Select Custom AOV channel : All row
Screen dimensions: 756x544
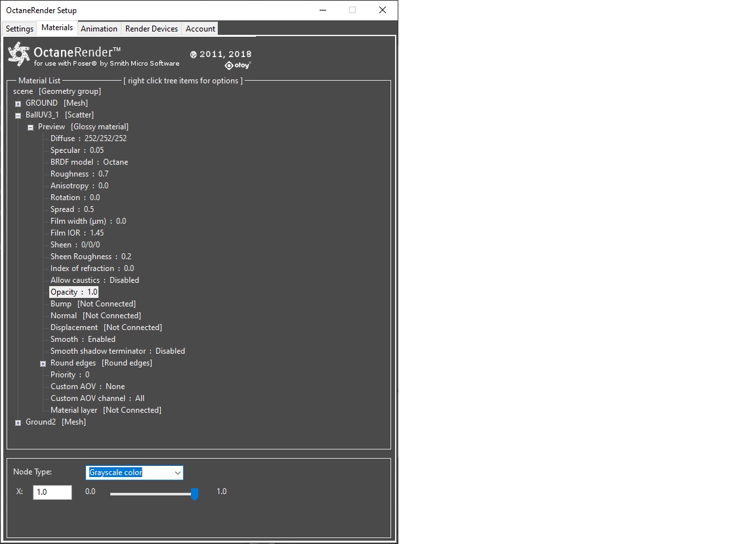97,398
